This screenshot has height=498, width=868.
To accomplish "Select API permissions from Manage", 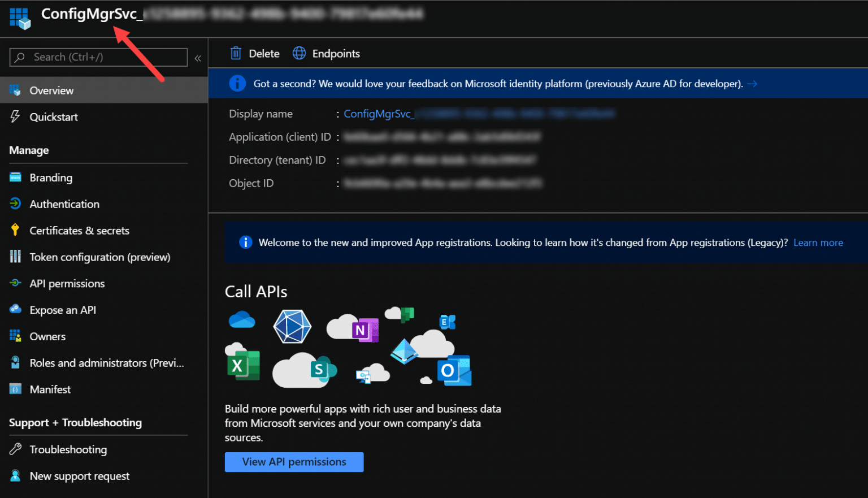I will tap(67, 283).
